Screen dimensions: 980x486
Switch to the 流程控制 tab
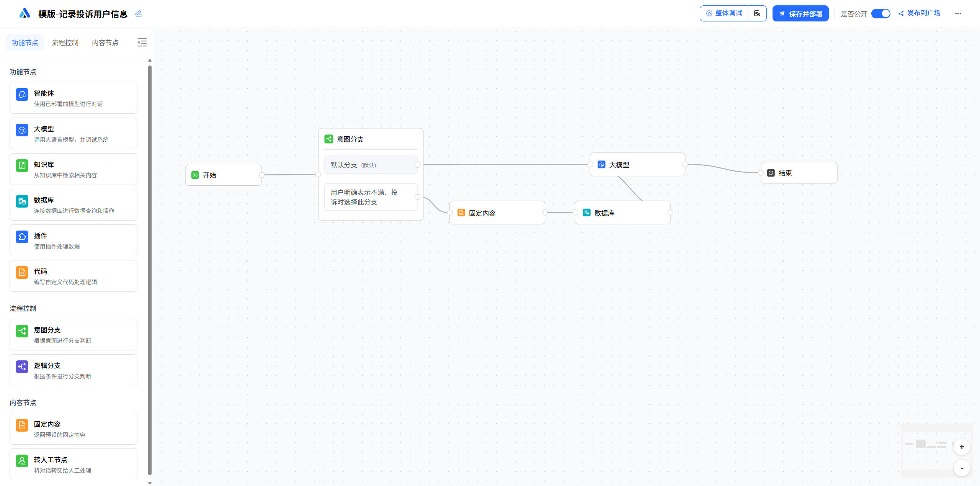(x=65, y=43)
